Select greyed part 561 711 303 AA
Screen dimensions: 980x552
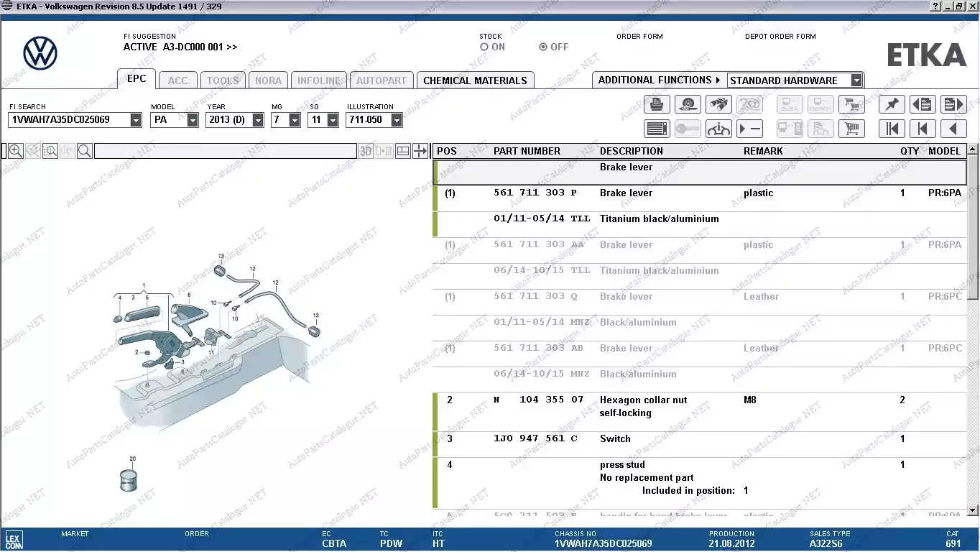(x=539, y=244)
